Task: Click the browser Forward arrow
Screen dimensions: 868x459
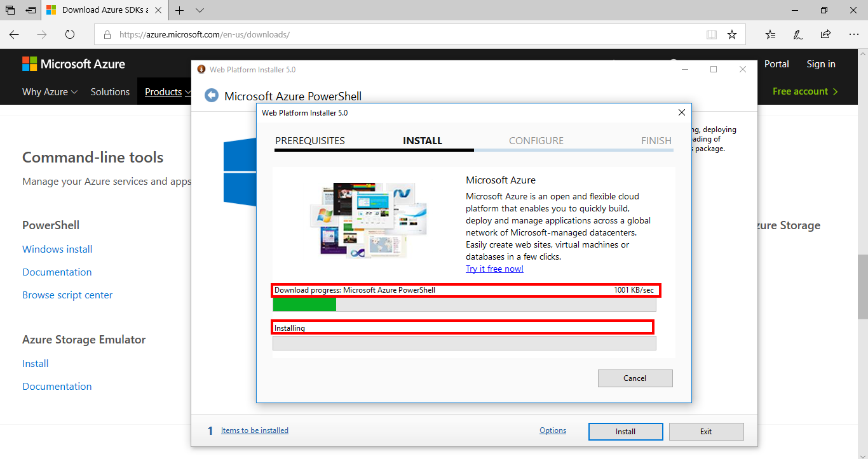Action: click(42, 34)
